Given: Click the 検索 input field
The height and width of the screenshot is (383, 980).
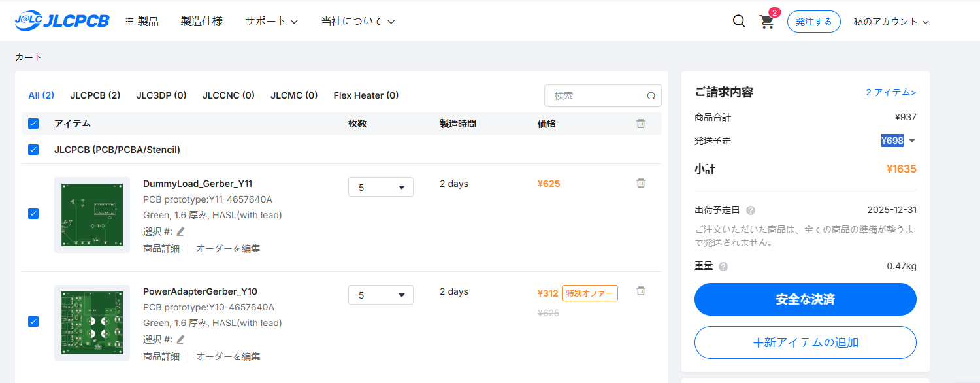Looking at the screenshot, I should (596, 95).
